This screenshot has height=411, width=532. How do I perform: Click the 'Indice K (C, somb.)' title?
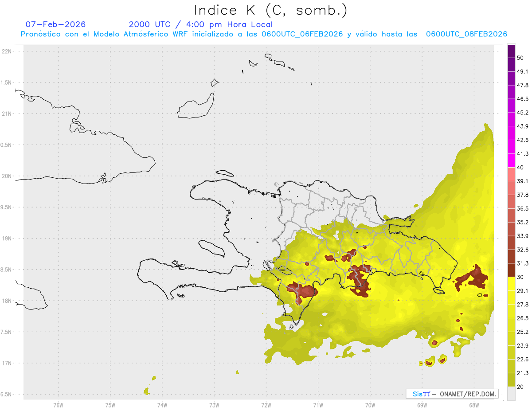[x=271, y=10]
